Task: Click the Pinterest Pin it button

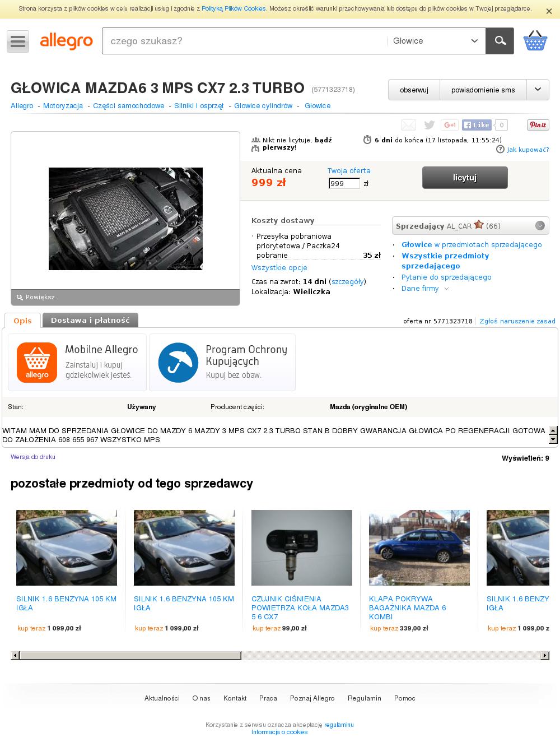Action: pos(538,125)
